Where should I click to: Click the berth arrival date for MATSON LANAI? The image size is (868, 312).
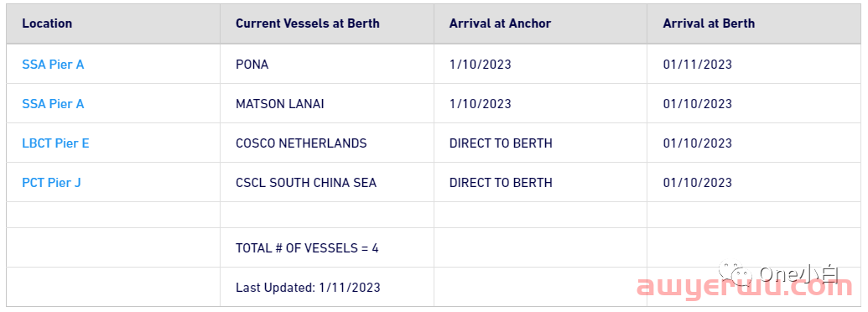698,103
